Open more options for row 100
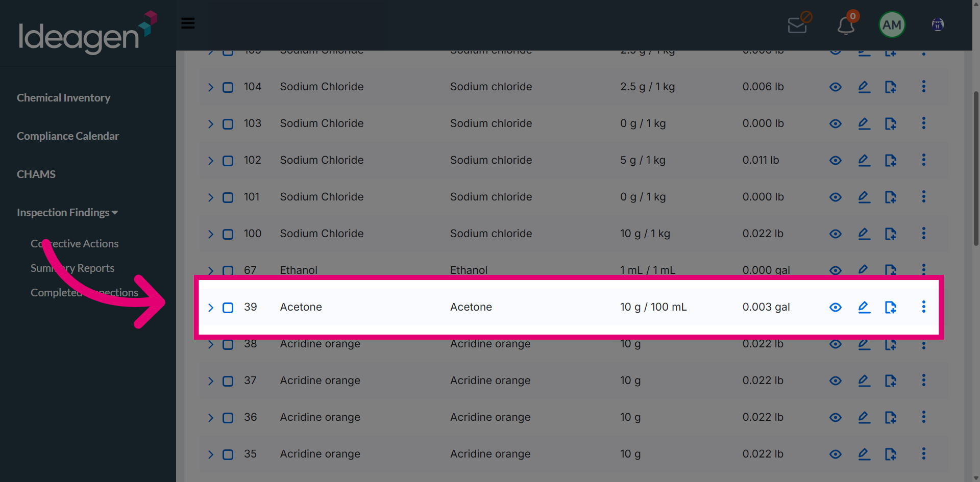The image size is (980, 482). (923, 233)
